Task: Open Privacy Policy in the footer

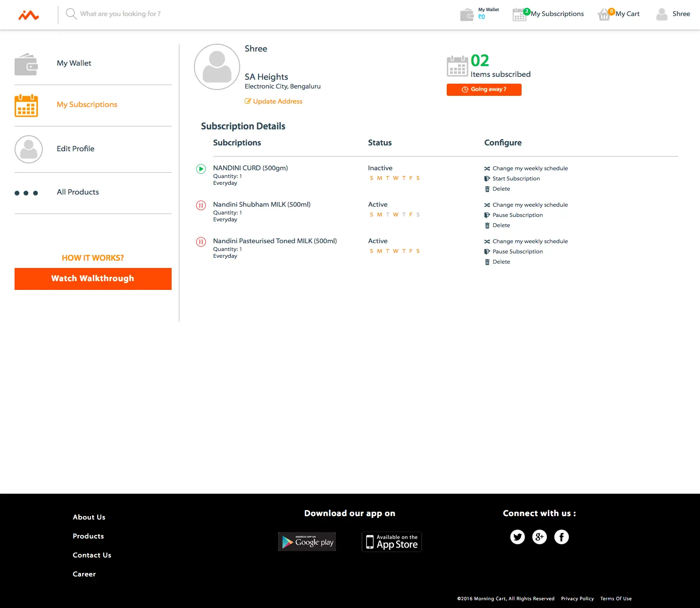Action: pyautogui.click(x=577, y=599)
